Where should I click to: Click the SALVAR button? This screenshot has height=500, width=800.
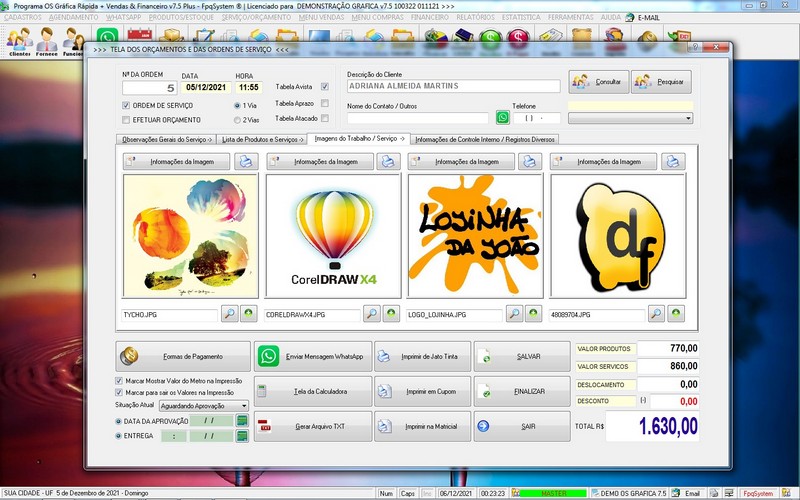[x=522, y=356]
